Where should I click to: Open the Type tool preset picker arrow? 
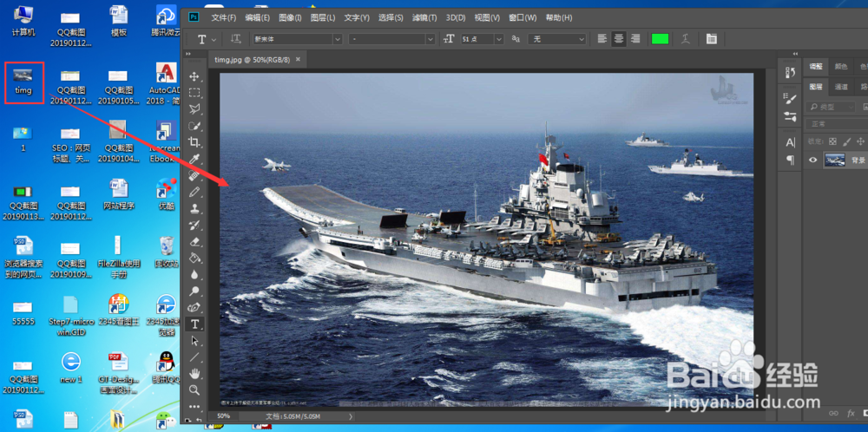(214, 39)
